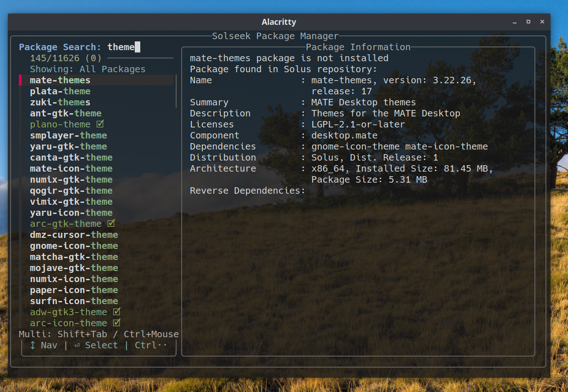
Task: Select the plata-theme package
Action: [x=60, y=91]
